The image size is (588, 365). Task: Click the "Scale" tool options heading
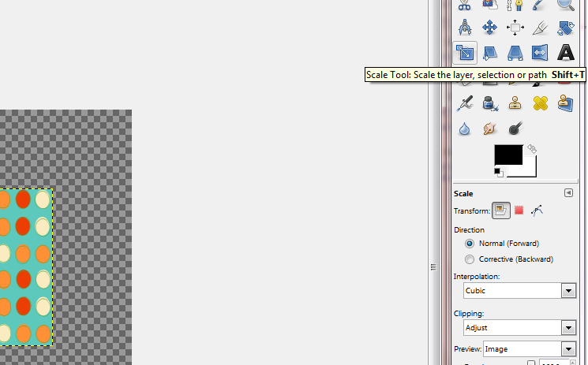(463, 194)
